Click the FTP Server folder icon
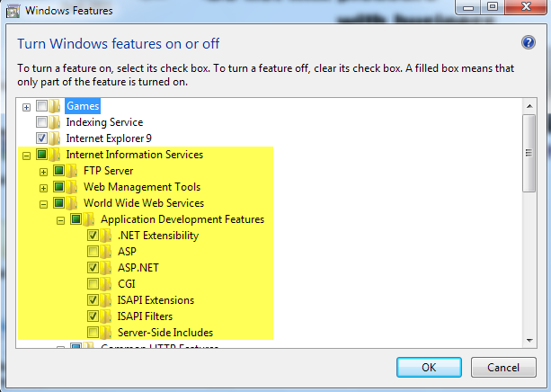 click(x=72, y=171)
